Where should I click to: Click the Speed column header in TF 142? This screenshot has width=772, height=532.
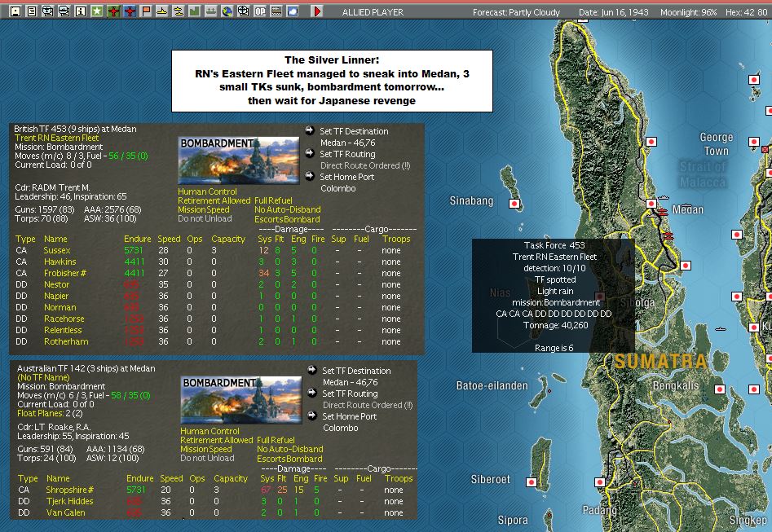(171, 478)
